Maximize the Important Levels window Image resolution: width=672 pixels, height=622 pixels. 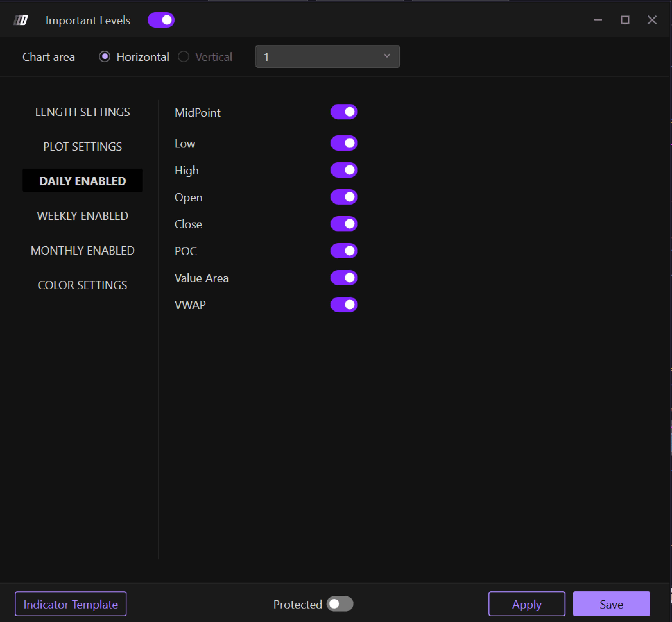[x=625, y=20]
